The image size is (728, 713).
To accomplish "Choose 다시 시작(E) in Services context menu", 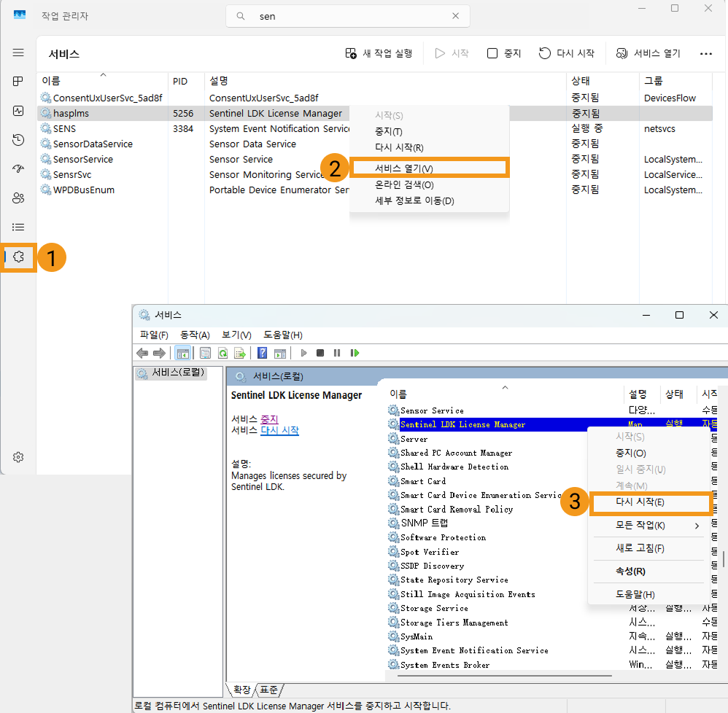I will 640,502.
